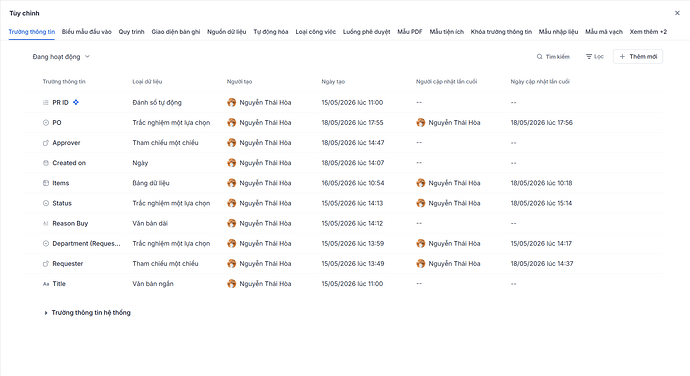Click the reference icon next to Requester
The width and height of the screenshot is (690, 376).
click(45, 264)
